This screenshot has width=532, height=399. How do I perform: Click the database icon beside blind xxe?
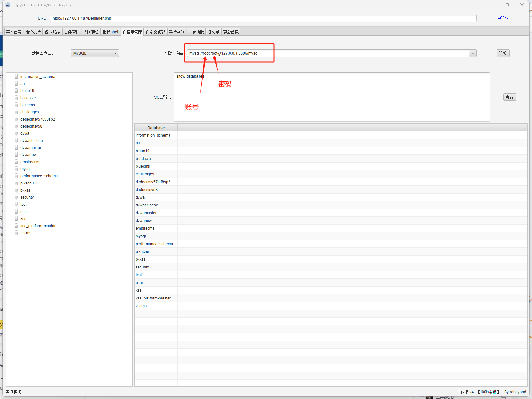(x=16, y=98)
